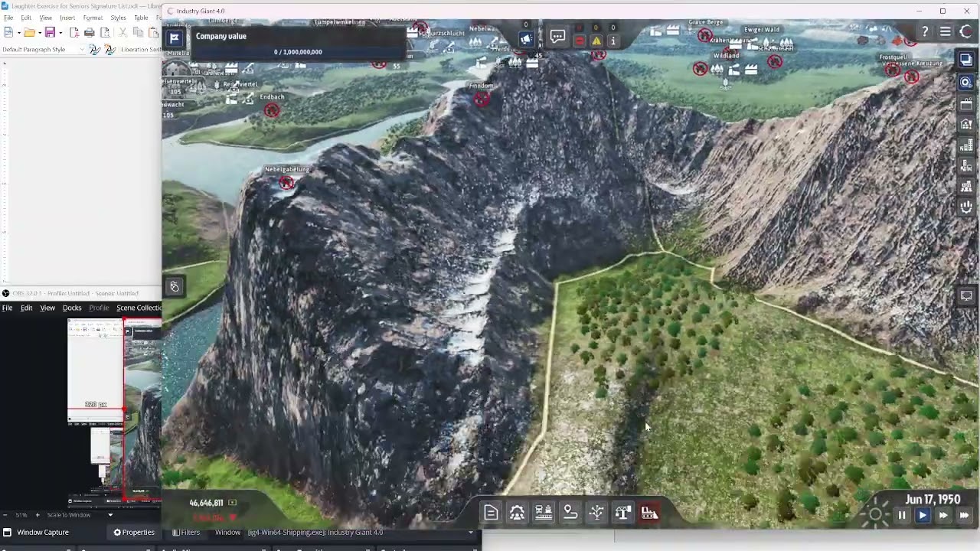Open the chat messages speech bubble

[557, 37]
